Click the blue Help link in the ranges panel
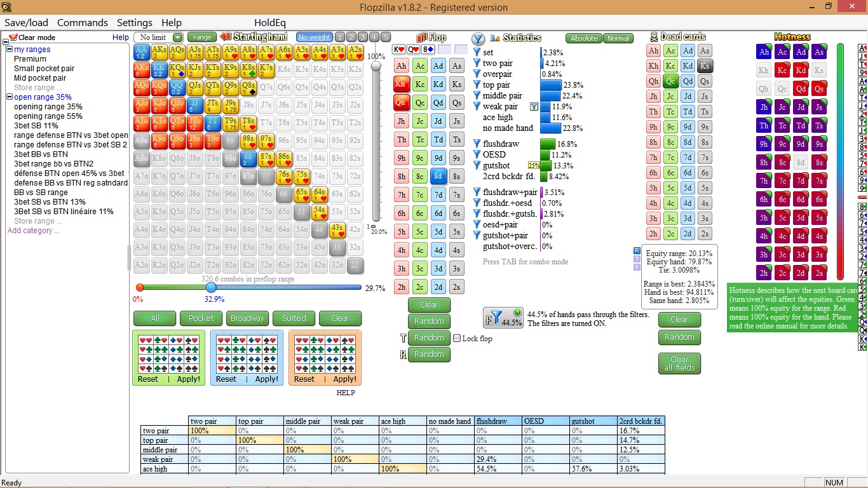Viewport: 868px width, 488px height. pyautogui.click(x=121, y=37)
